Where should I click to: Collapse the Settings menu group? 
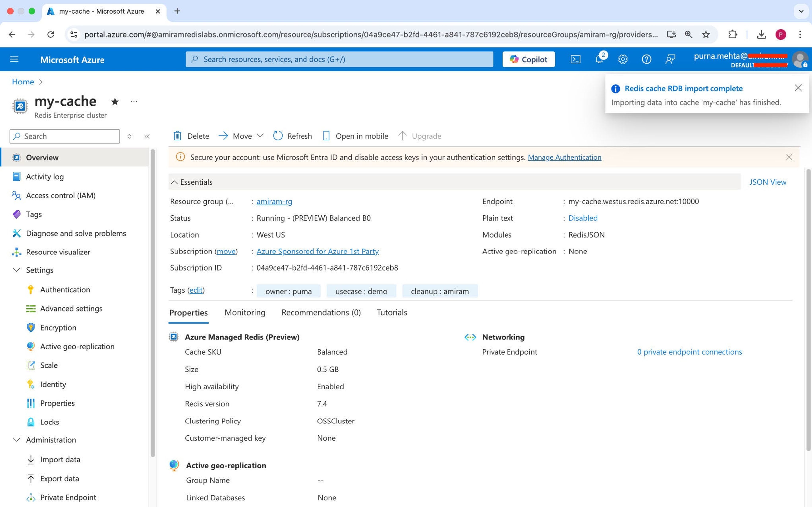tap(16, 270)
